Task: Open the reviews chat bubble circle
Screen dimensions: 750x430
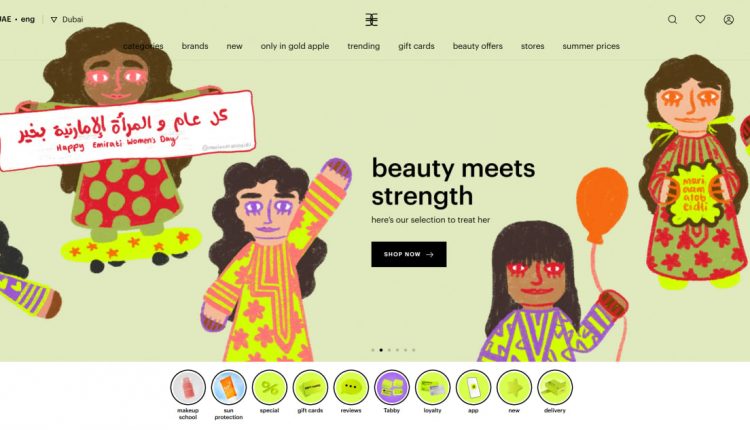Action: [351, 387]
